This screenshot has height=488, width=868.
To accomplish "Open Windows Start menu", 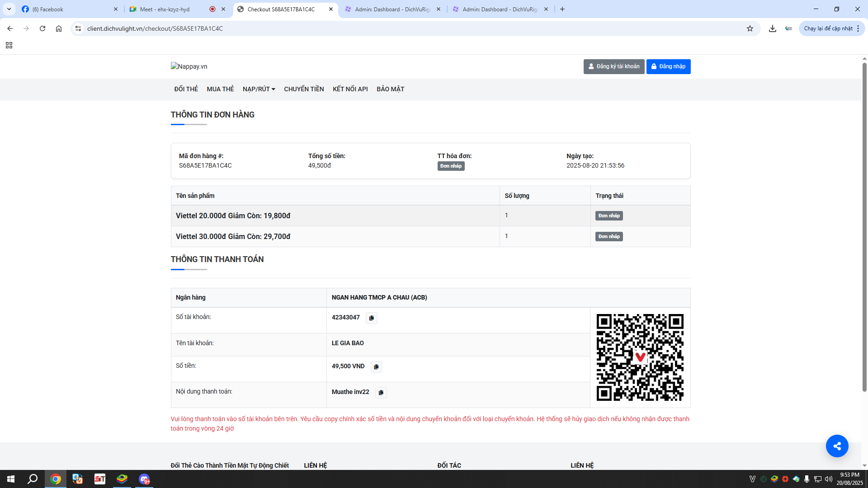I will point(11,479).
